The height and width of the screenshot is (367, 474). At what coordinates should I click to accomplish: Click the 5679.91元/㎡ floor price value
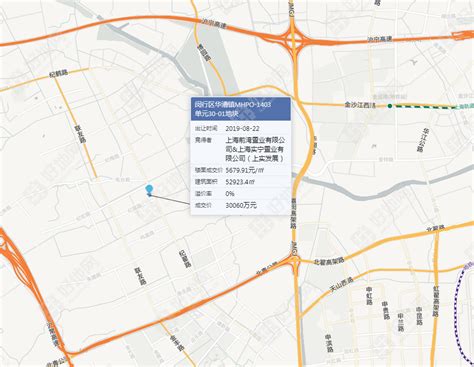[245, 170]
